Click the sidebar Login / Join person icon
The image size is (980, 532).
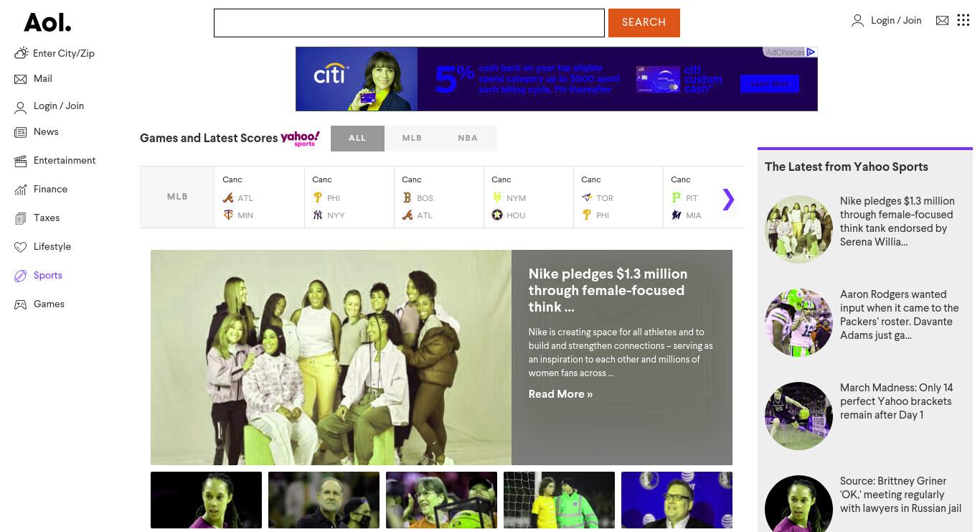pyautogui.click(x=21, y=107)
